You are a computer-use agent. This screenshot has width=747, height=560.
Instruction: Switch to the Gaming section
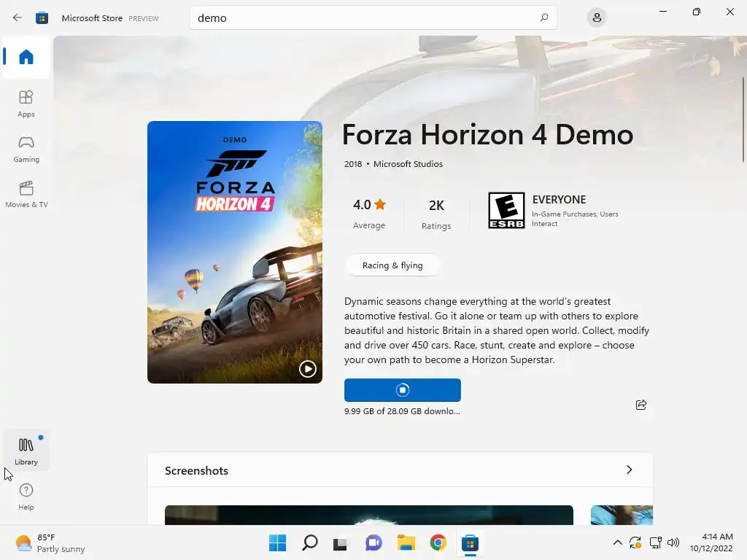tap(26, 149)
